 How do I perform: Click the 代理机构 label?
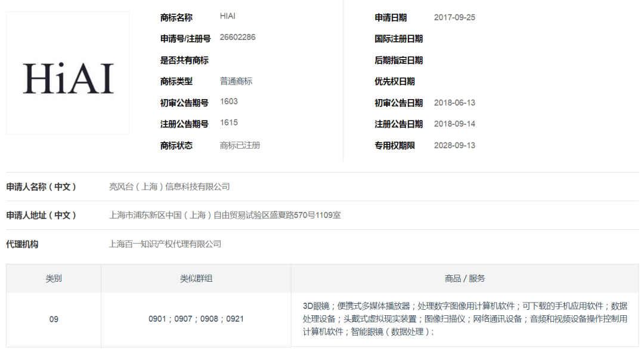coord(22,244)
